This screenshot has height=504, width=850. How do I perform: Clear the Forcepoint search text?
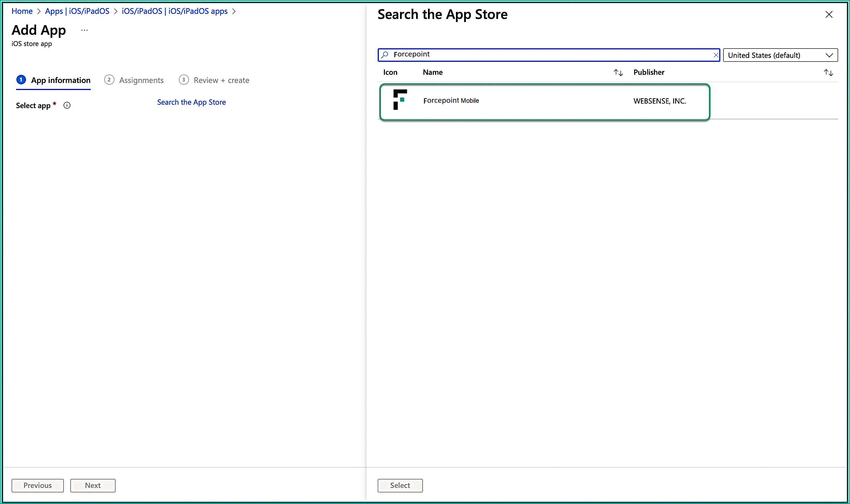click(x=716, y=55)
